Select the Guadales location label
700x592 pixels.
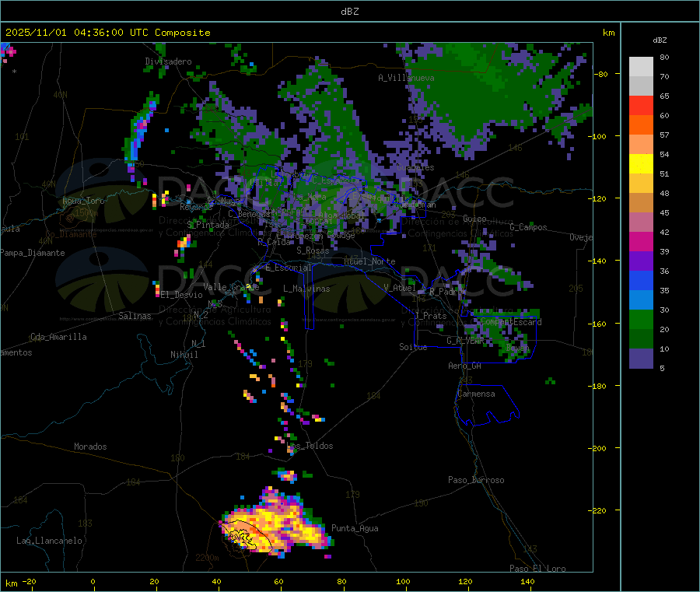tap(415, 167)
